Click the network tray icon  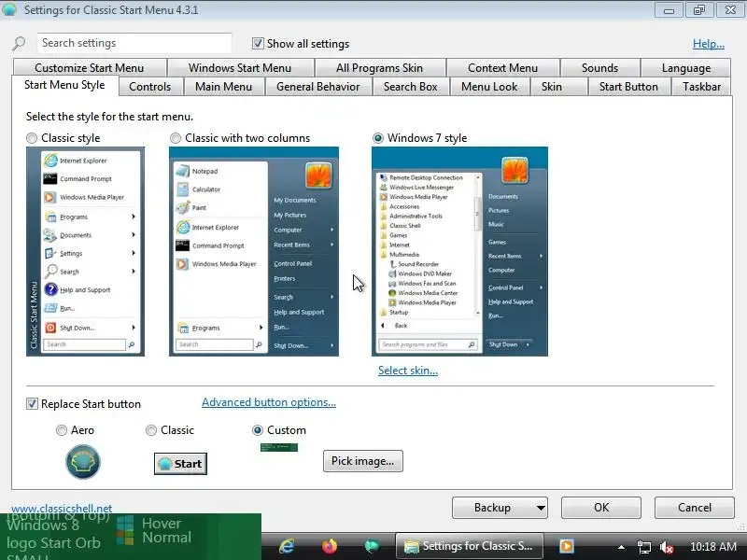coord(644,547)
